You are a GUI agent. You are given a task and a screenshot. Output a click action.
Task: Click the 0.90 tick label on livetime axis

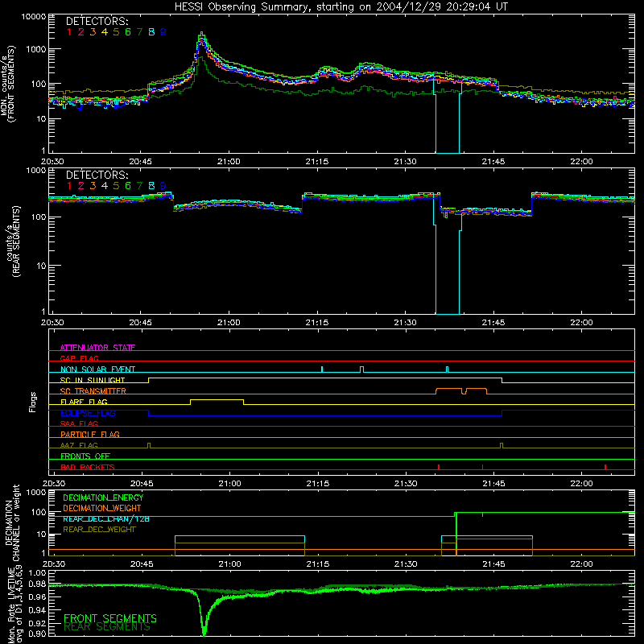click(38, 634)
